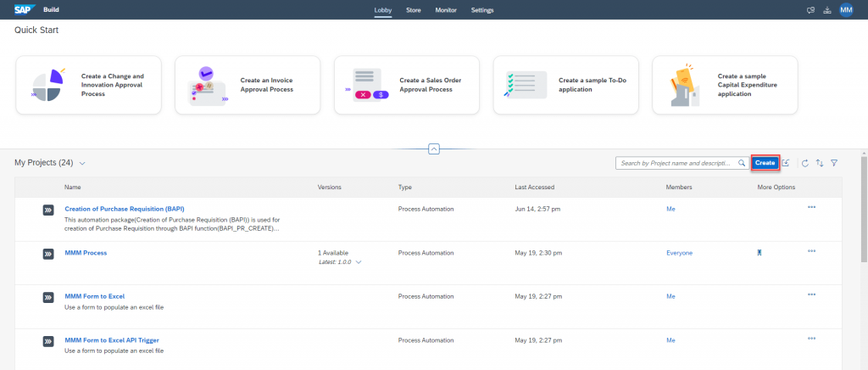
Task: Open more options for MMM Process row
Action: [811, 251]
